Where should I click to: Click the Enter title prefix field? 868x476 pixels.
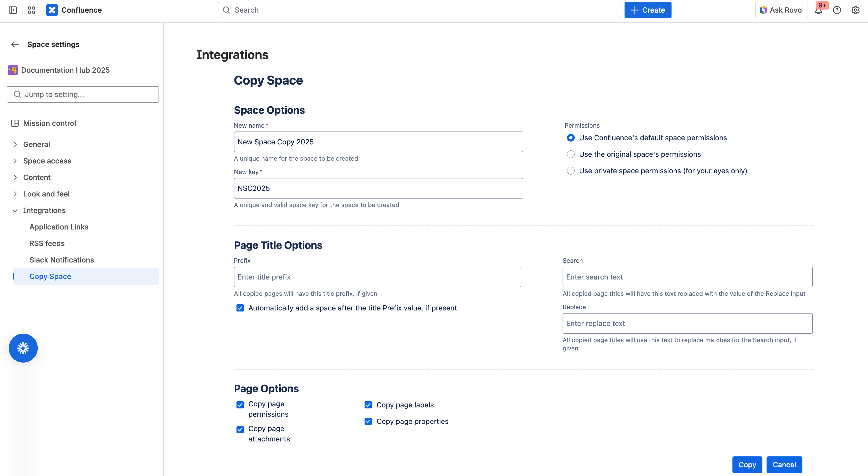click(377, 277)
